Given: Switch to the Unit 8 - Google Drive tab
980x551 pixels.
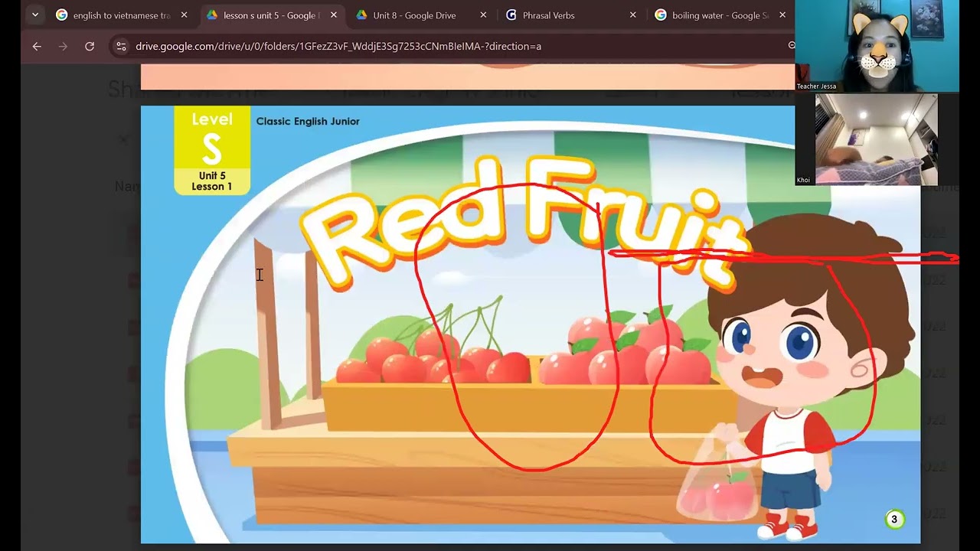Looking at the screenshot, I should pyautogui.click(x=413, y=15).
